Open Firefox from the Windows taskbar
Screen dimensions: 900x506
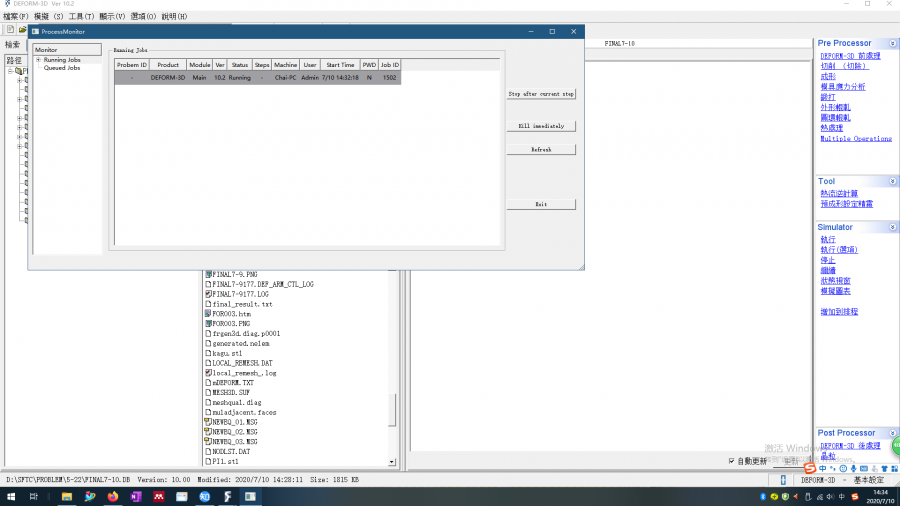tap(112, 496)
